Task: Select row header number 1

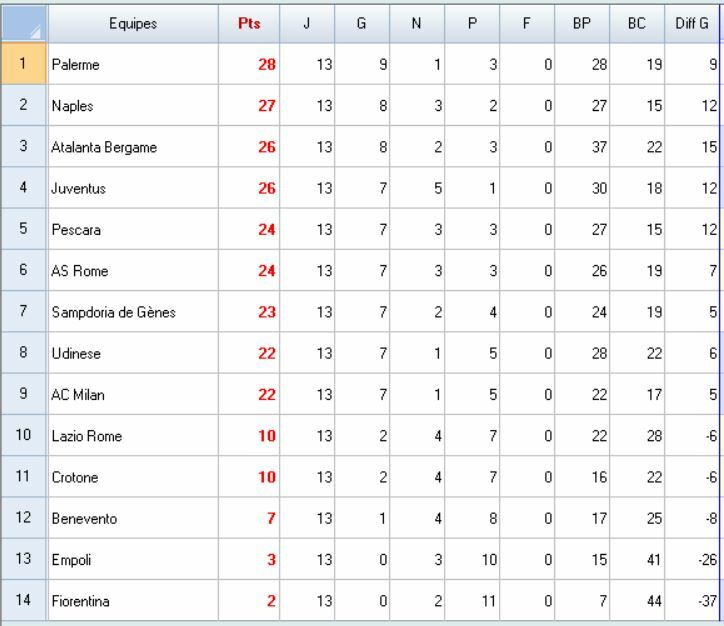Action: (x=24, y=64)
